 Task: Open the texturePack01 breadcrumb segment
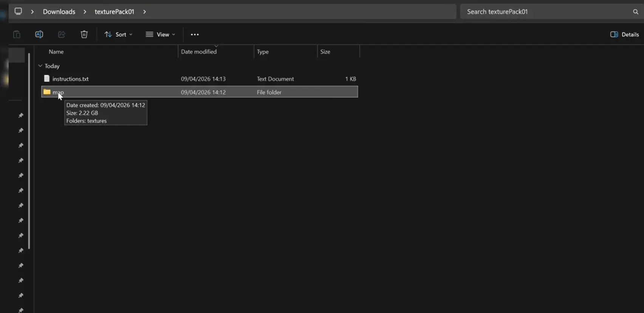pos(114,12)
